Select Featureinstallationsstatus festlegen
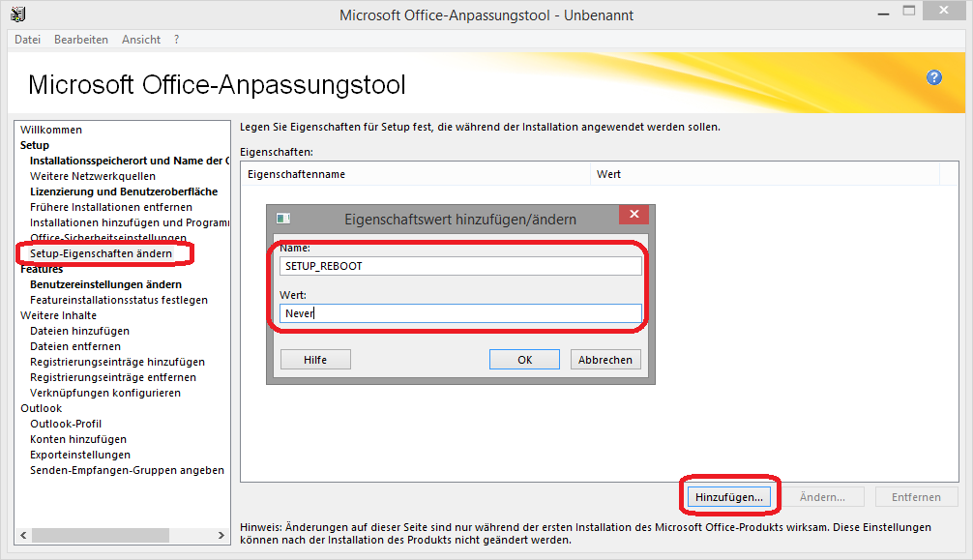Screen dimensions: 973x560 119,300
